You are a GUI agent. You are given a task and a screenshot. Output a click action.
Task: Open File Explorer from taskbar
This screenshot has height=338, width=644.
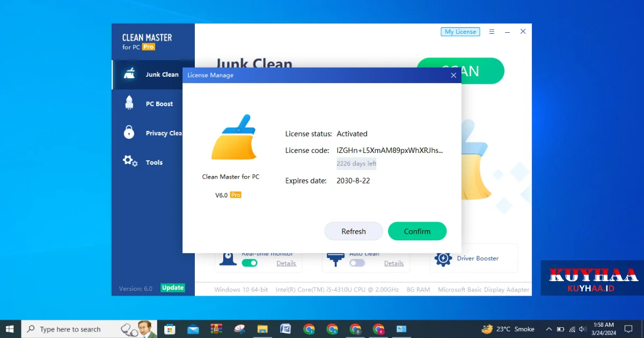tap(262, 329)
